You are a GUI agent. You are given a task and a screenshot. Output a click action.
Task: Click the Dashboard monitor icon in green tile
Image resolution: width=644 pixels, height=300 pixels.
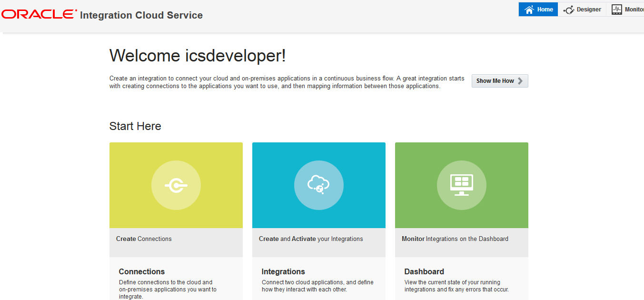coord(462,186)
